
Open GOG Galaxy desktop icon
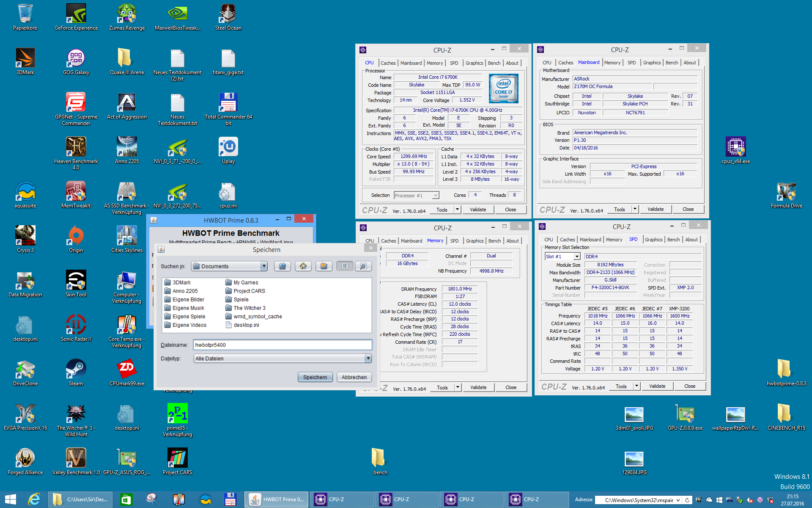tap(76, 61)
